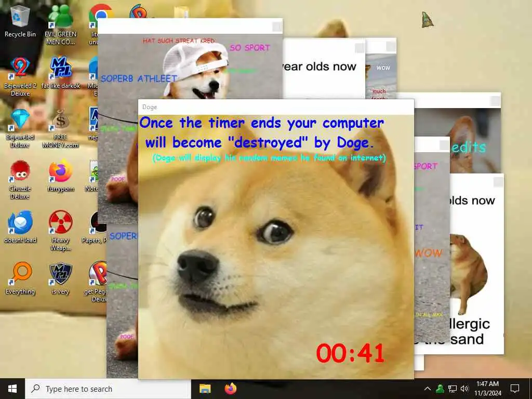This screenshot has width=532, height=399.
Task: Close the popup showing 'edits' text
Action: [x=495, y=101]
